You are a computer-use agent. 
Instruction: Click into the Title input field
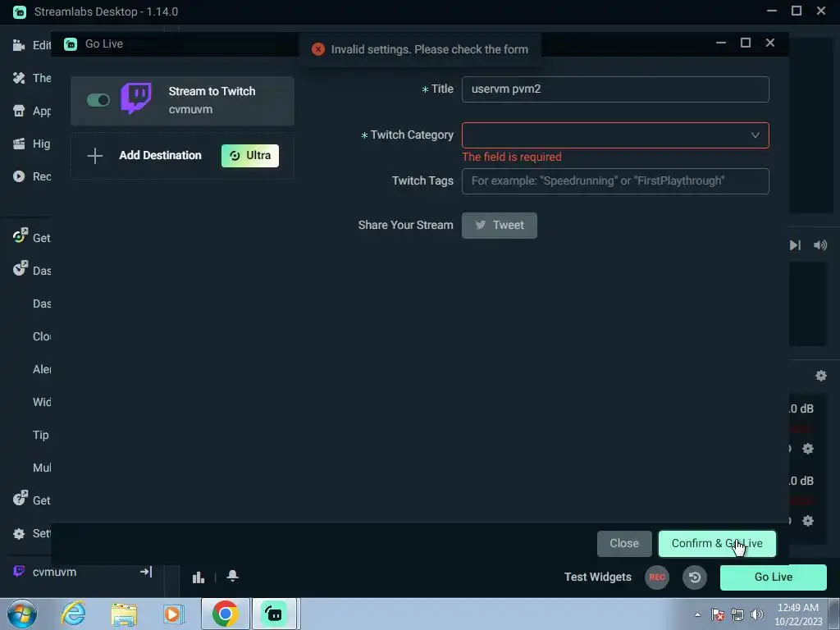click(615, 89)
